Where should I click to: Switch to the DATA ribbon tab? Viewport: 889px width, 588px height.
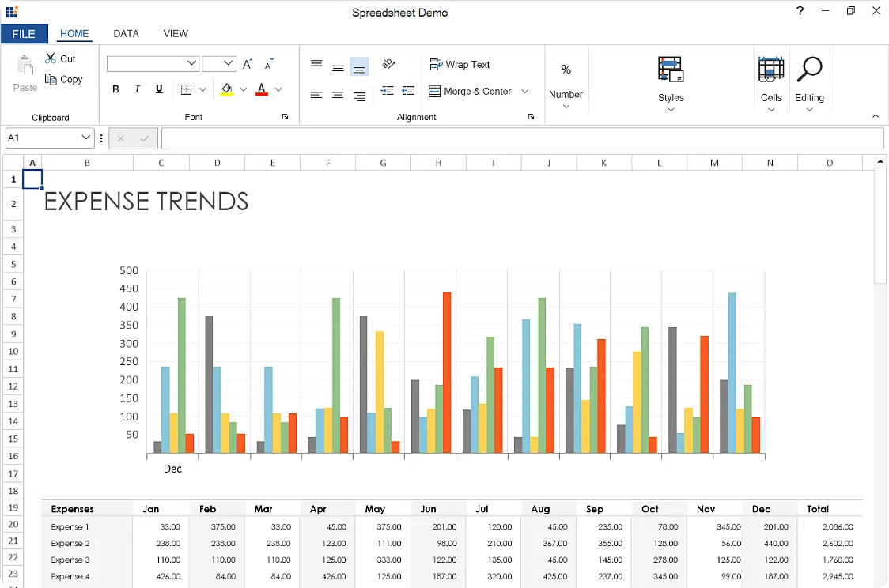(126, 33)
